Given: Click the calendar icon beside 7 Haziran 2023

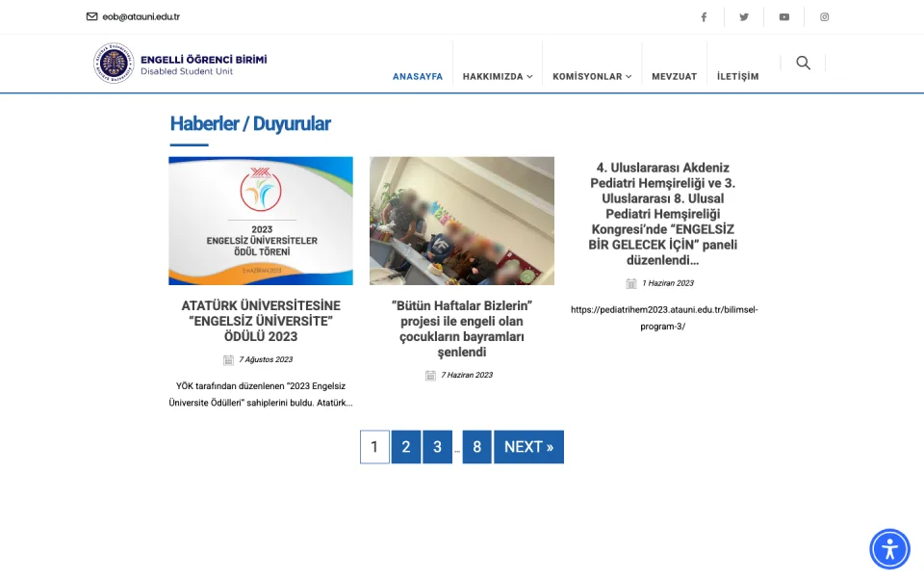Looking at the screenshot, I should click(x=431, y=375).
